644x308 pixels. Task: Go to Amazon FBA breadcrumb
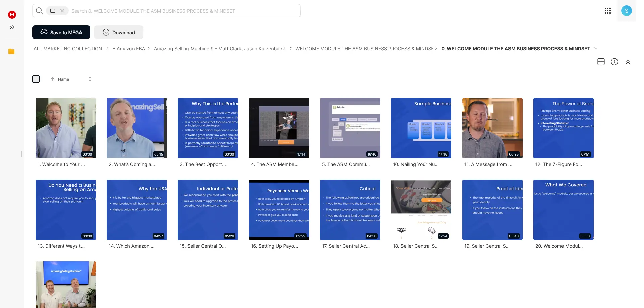(x=129, y=49)
